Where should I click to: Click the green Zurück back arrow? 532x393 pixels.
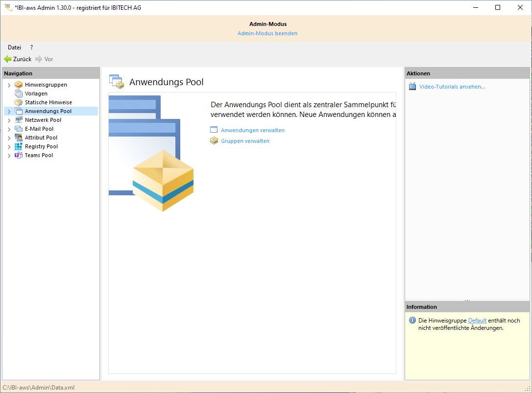(8, 59)
